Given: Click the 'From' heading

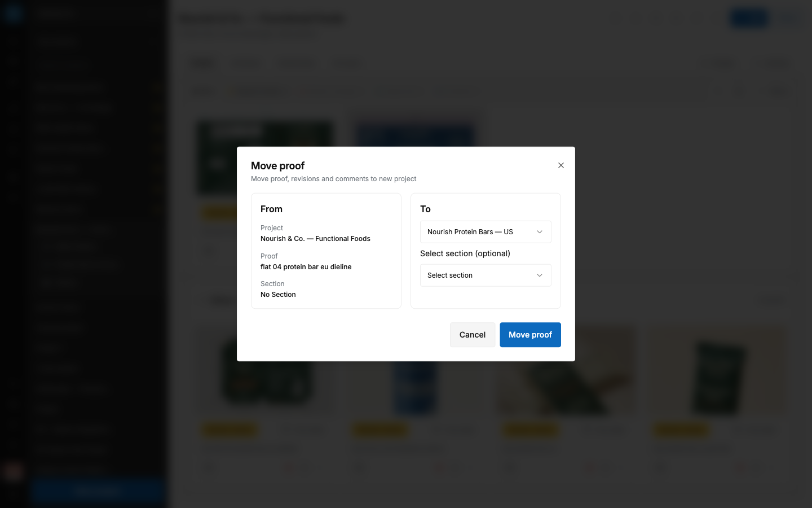Looking at the screenshot, I should tap(271, 209).
